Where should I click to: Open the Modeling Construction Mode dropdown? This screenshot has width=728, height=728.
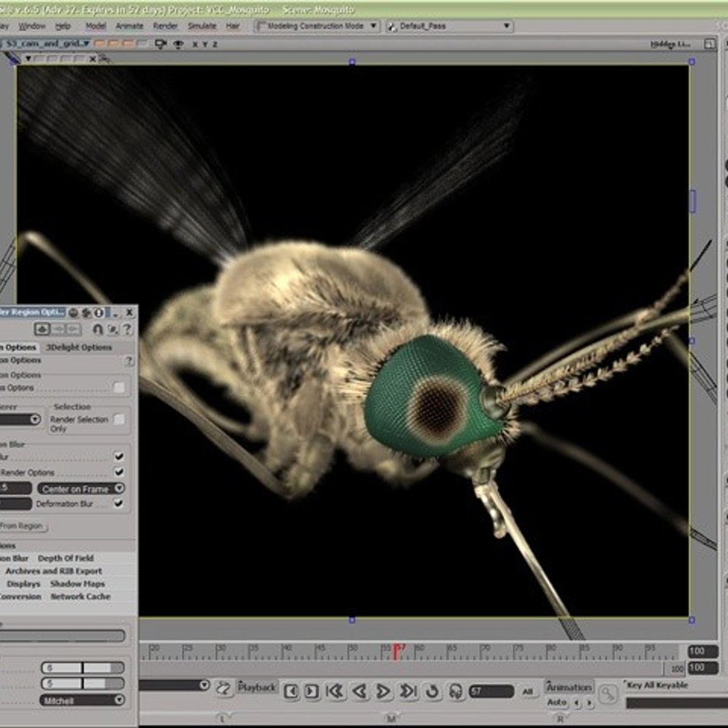coord(317,26)
